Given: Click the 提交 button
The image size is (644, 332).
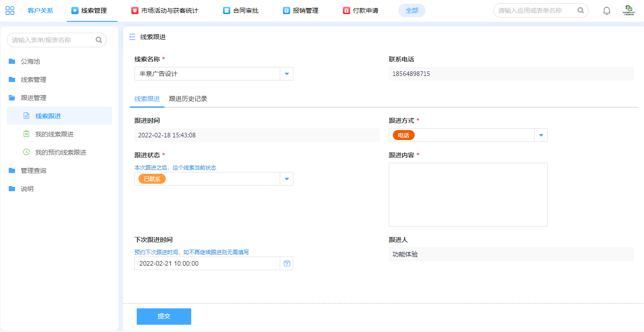Looking at the screenshot, I should 163,317.
